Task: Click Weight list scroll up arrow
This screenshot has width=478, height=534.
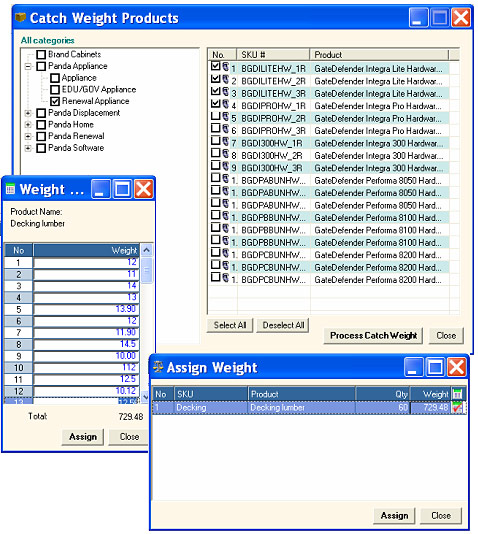Action: (x=146, y=250)
